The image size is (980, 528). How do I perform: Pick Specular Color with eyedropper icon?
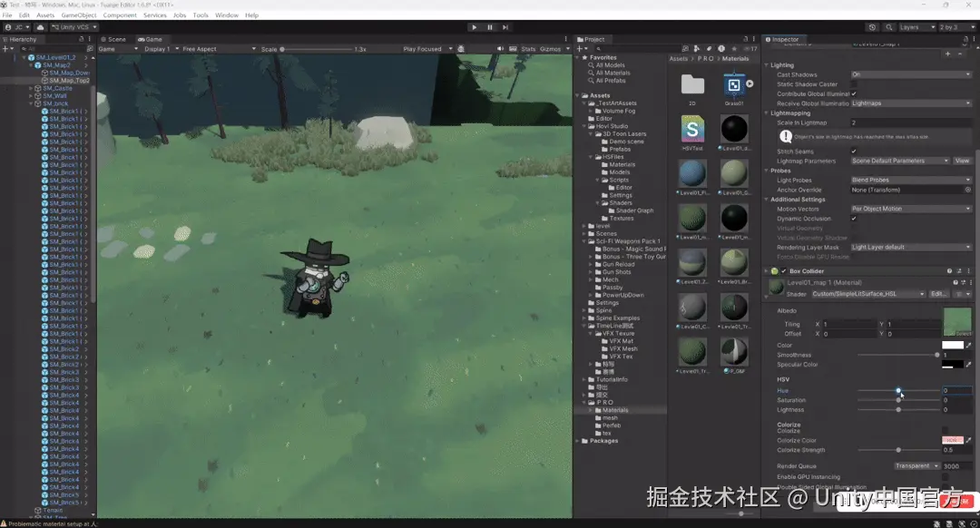969,365
